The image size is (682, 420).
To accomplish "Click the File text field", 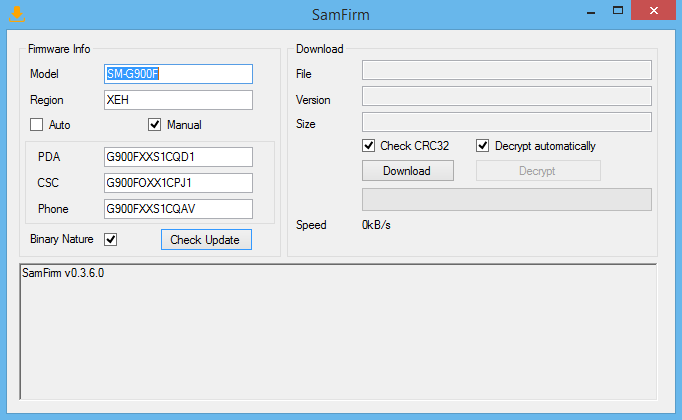I will click(507, 70).
